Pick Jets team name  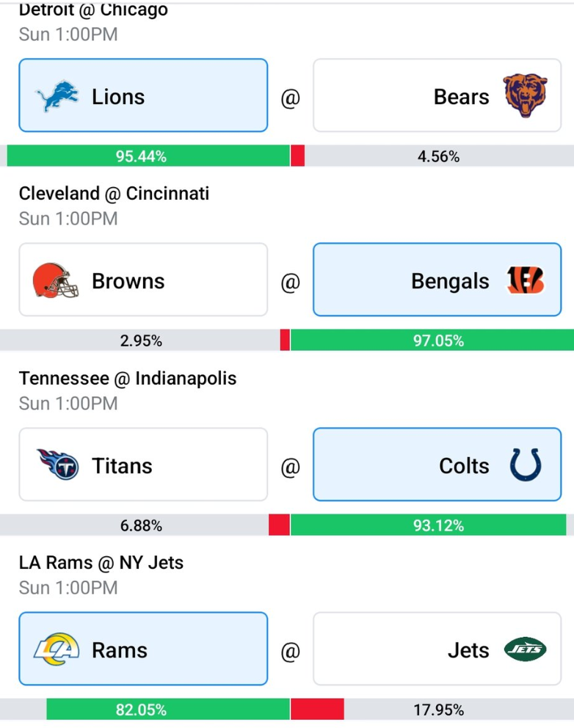pyautogui.click(x=468, y=650)
